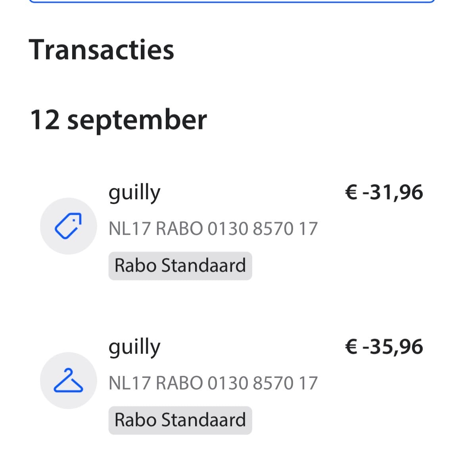Select the account tag below the € -35,96 IBAN
Screen dimensions: 464x476
tap(180, 420)
